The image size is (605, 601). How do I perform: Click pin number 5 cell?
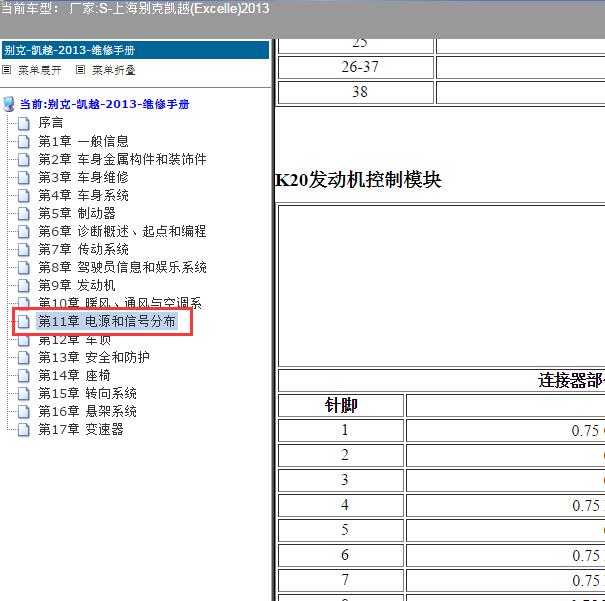pyautogui.click(x=341, y=530)
